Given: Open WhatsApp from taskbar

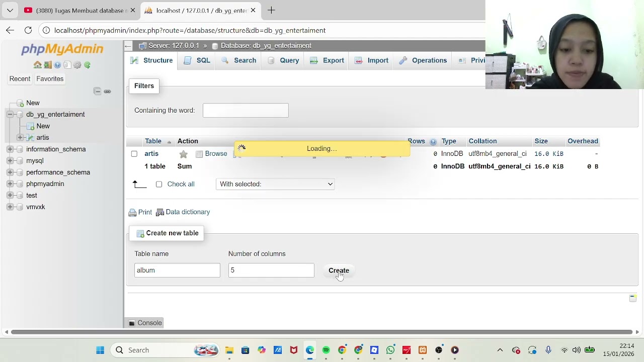Looking at the screenshot, I should pos(390,350).
